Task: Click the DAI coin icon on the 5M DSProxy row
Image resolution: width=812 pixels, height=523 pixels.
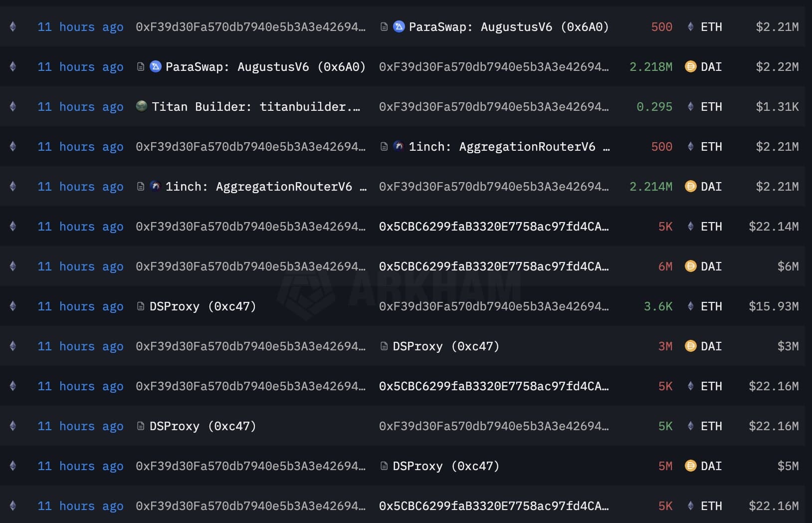Action: [690, 466]
